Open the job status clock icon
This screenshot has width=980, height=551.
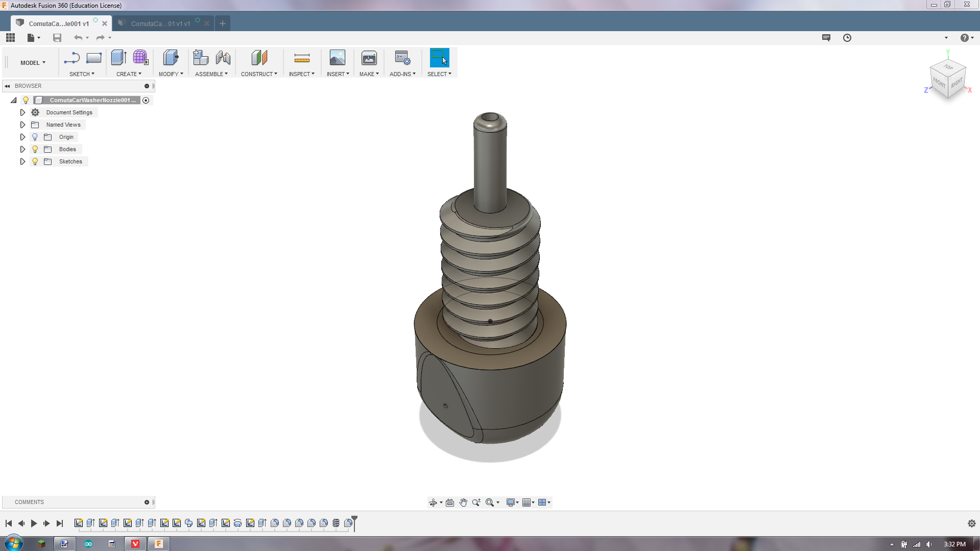point(847,37)
